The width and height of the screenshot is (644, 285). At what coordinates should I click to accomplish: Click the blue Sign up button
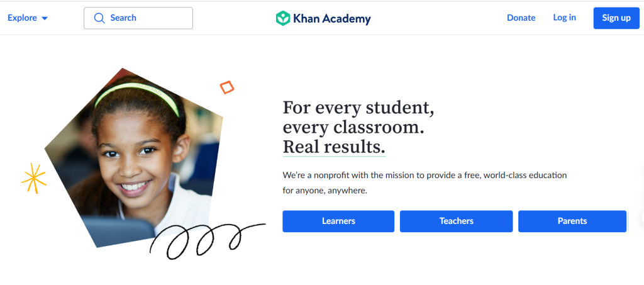(616, 18)
